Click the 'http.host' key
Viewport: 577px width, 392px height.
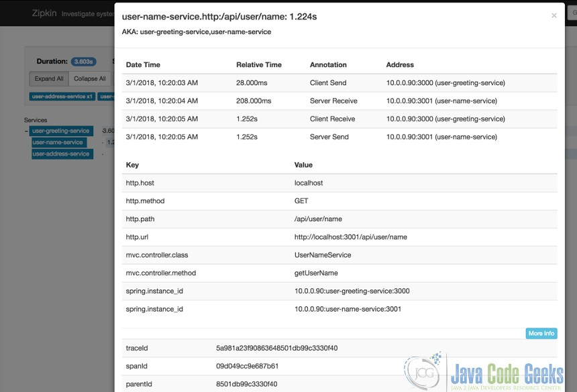[x=140, y=183]
